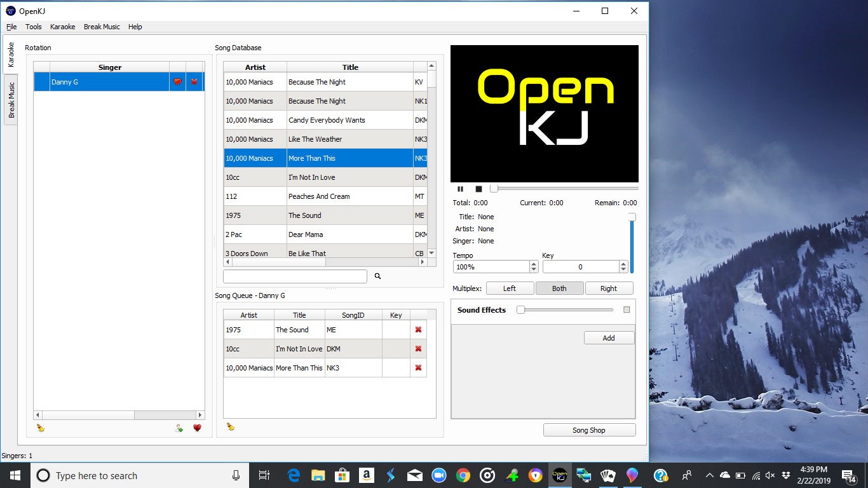The image size is (868, 488).
Task: Delete 'More Than This' from the song queue
Action: point(418,368)
